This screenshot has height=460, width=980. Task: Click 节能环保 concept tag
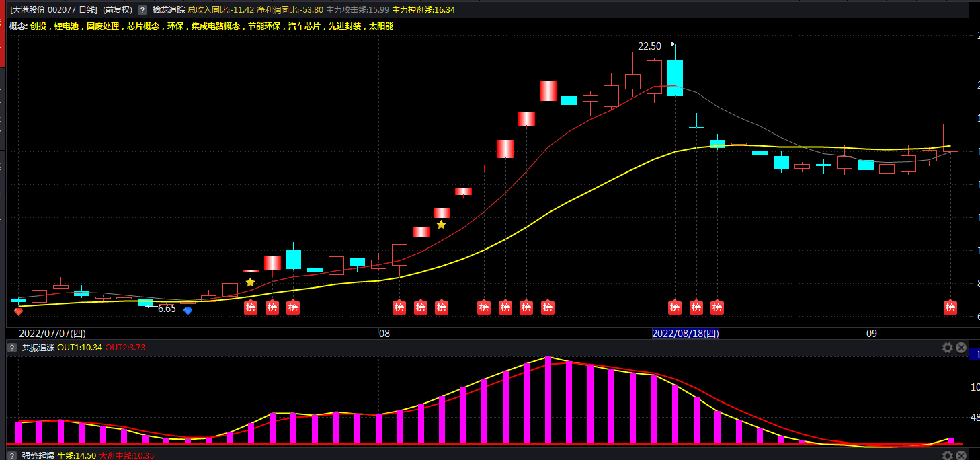click(264, 26)
